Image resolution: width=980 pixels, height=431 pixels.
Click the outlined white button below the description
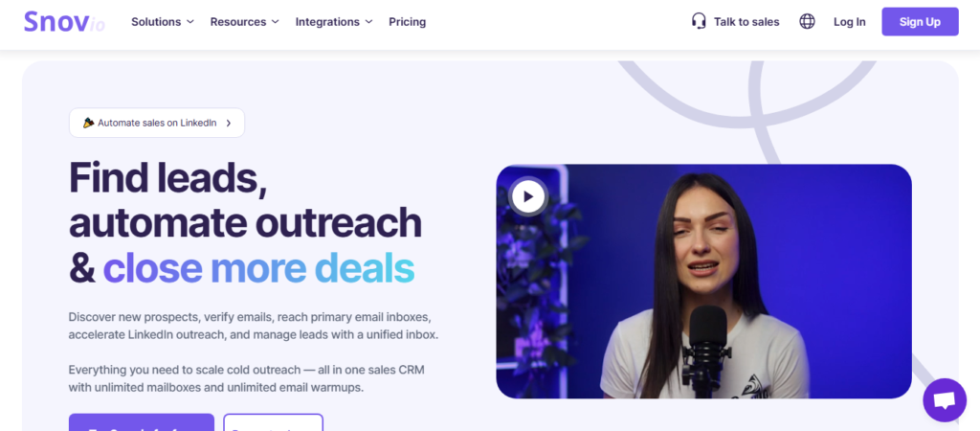click(273, 422)
